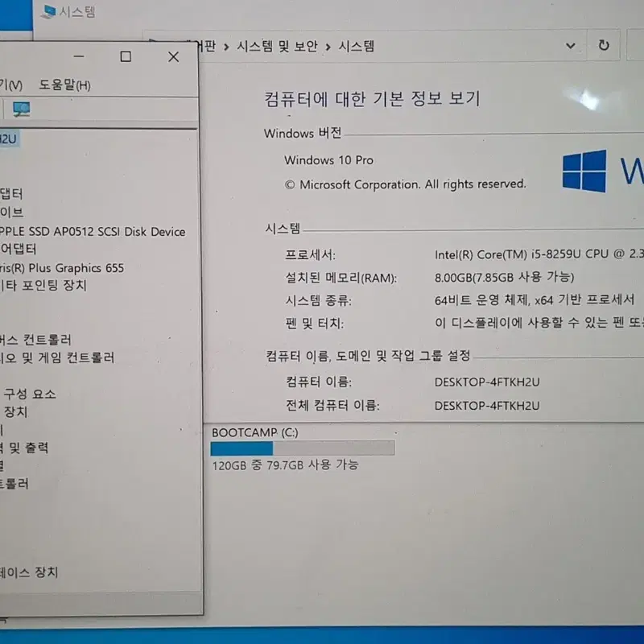This screenshot has width=644, height=644.
Task: Click the 120GB 중 79.7GB 사용 가능 text
Action: tap(286, 465)
